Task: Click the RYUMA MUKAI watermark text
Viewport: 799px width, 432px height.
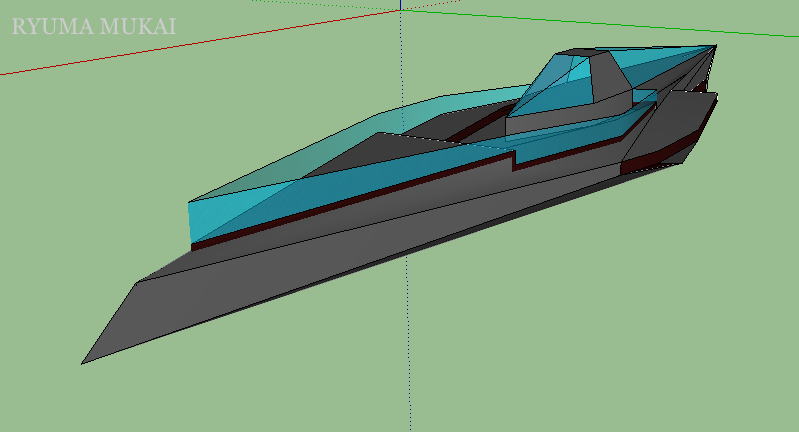Action: [93, 26]
